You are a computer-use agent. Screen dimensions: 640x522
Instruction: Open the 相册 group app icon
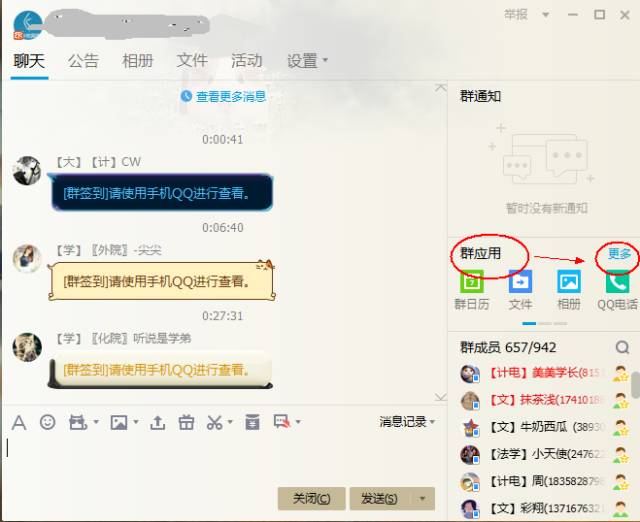[x=569, y=282]
